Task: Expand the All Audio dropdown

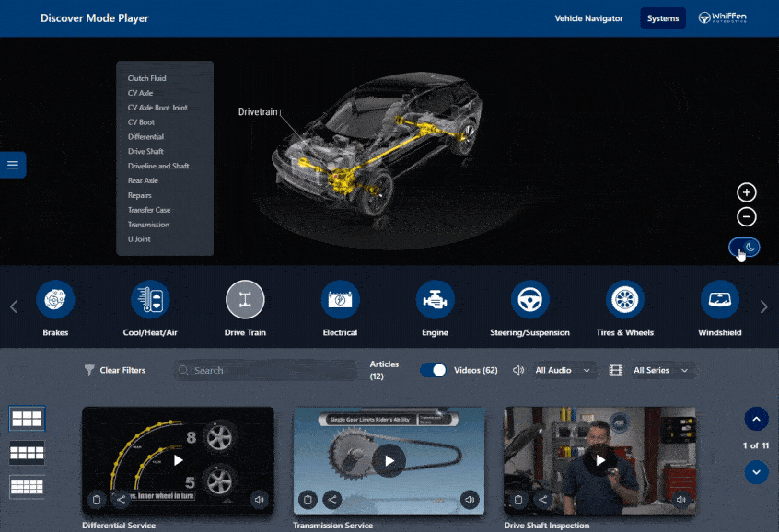Action: (563, 370)
